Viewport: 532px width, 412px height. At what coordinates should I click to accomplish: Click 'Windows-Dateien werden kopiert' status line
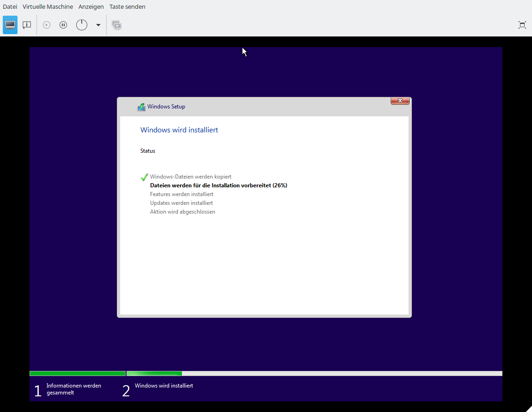tap(191, 177)
